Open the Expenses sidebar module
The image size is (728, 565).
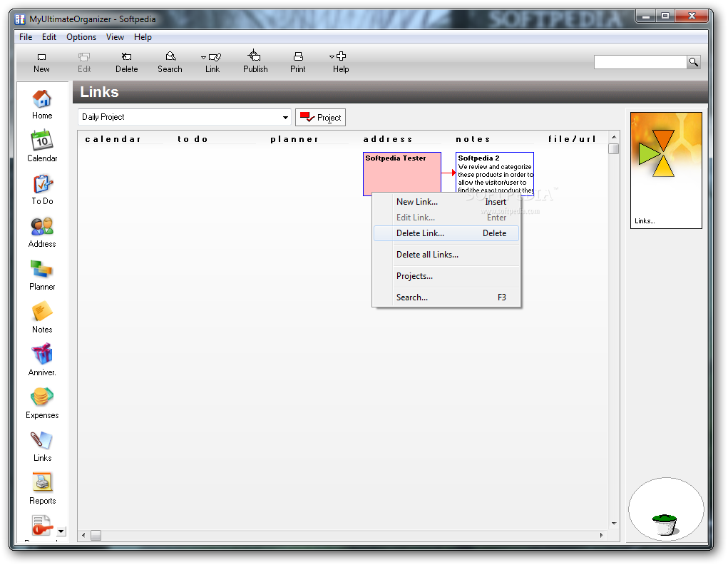(x=42, y=403)
